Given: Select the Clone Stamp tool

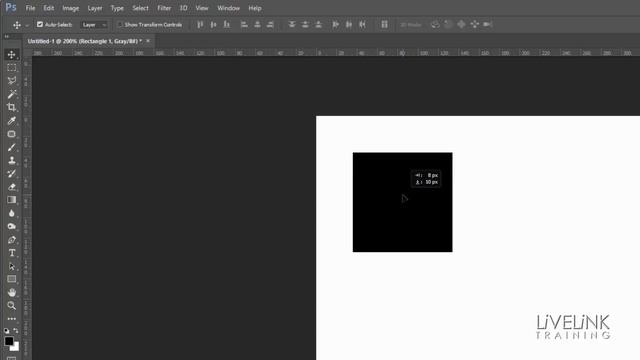Looking at the screenshot, I should (x=11, y=160).
